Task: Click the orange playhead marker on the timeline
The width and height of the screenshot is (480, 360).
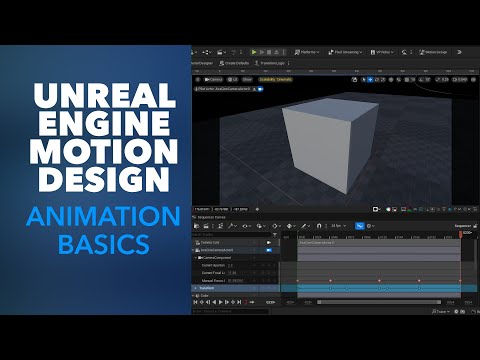Action: [461, 234]
